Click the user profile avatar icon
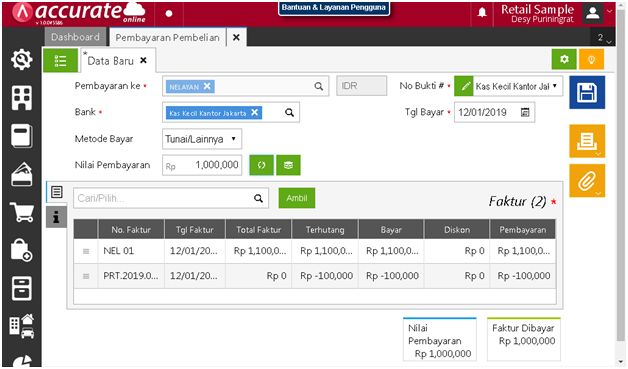 (592, 13)
